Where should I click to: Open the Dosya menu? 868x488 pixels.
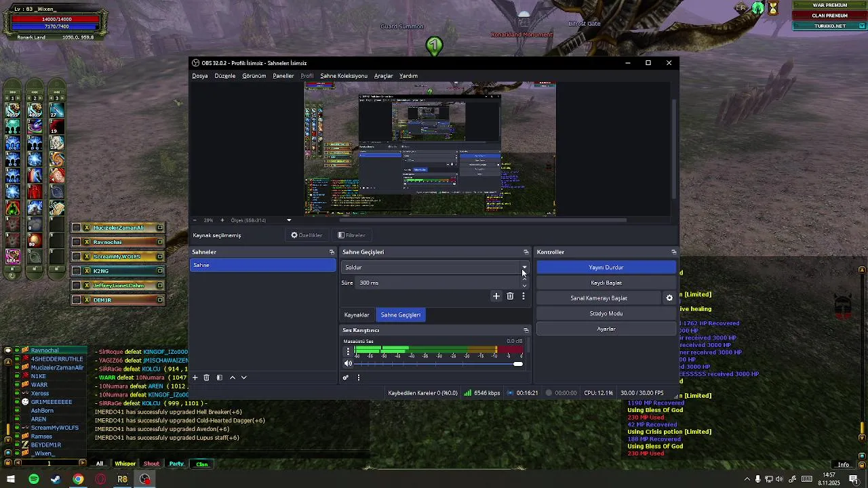(x=200, y=76)
